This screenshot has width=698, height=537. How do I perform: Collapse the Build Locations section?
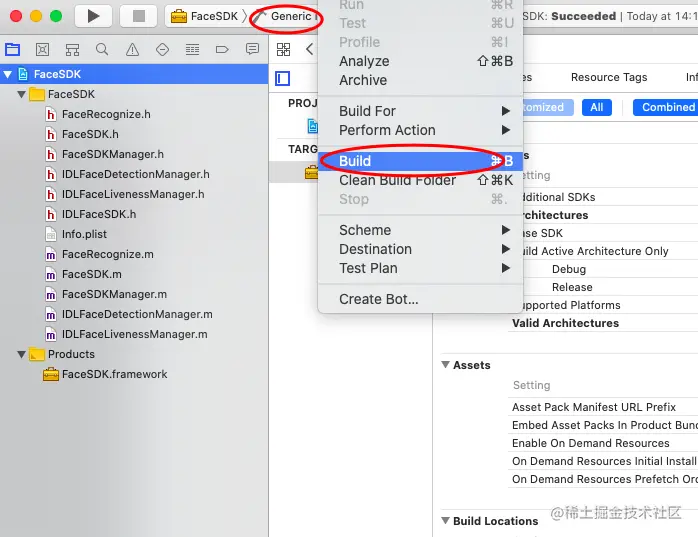pyautogui.click(x=445, y=520)
